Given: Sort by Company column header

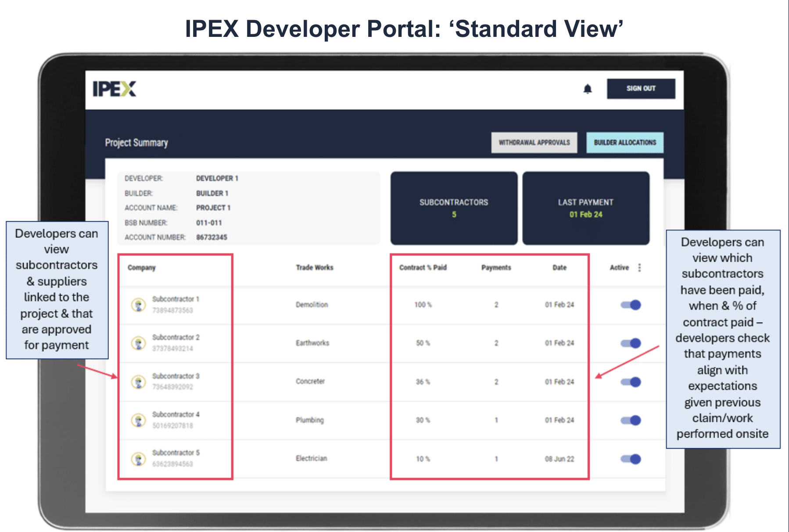Looking at the screenshot, I should (x=141, y=268).
